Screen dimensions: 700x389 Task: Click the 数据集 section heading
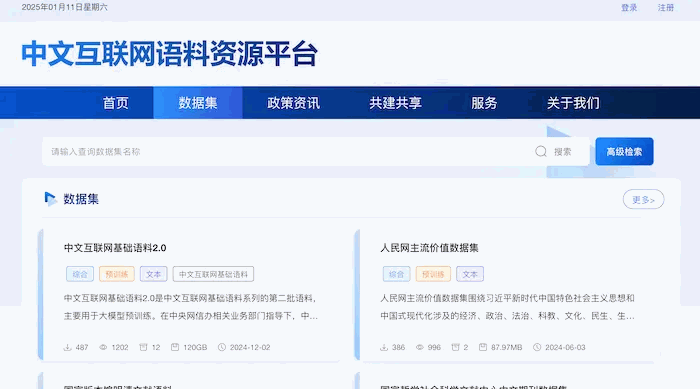81,199
